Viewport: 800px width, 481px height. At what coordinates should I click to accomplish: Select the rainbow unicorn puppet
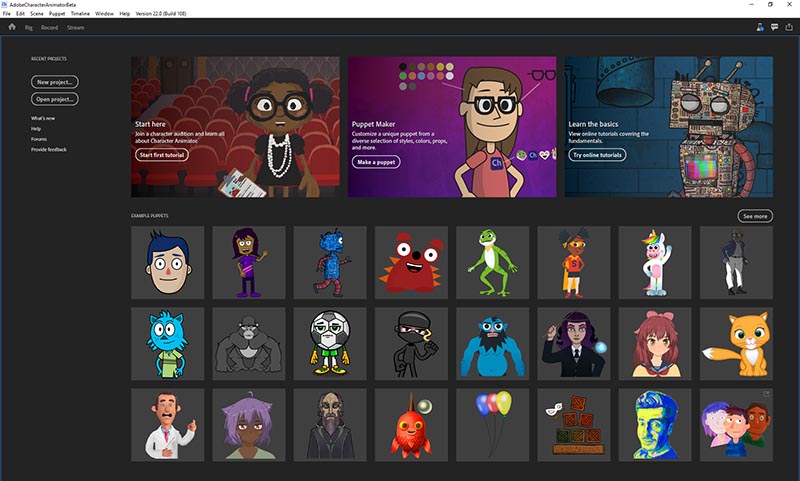655,263
